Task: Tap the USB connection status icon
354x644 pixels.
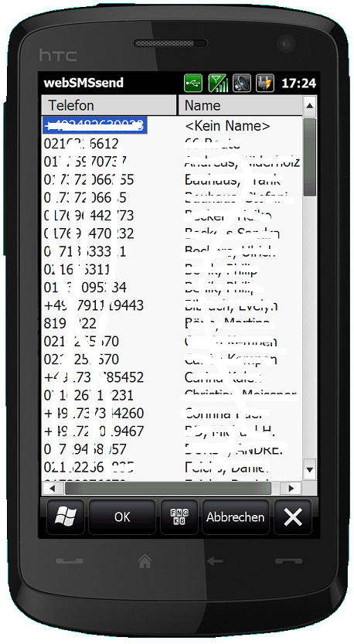Action: click(x=192, y=83)
